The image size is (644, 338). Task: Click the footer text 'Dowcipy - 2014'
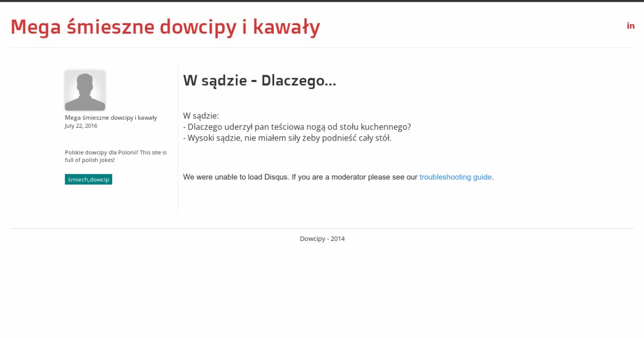(322, 239)
